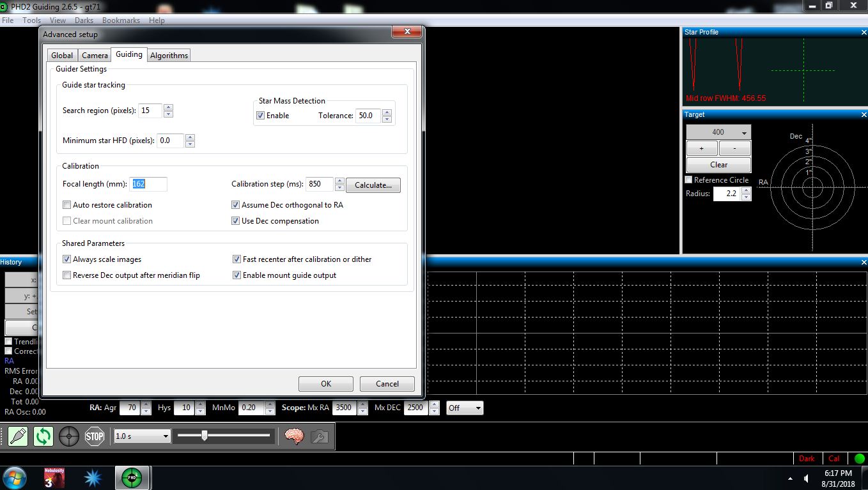Viewport: 868px width, 490px height.
Task: Click the Calibration step value field
Action: 320,184
